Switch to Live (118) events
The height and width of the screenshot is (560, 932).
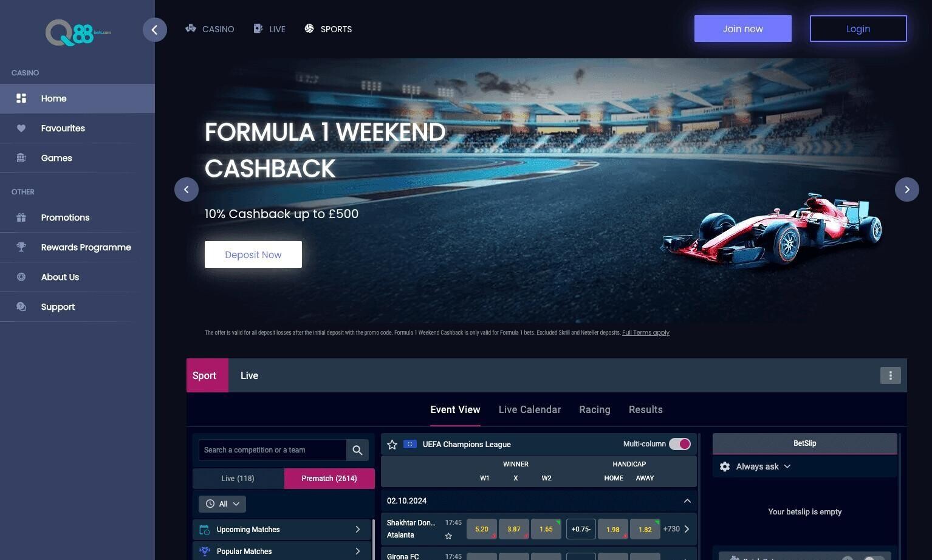238,479
